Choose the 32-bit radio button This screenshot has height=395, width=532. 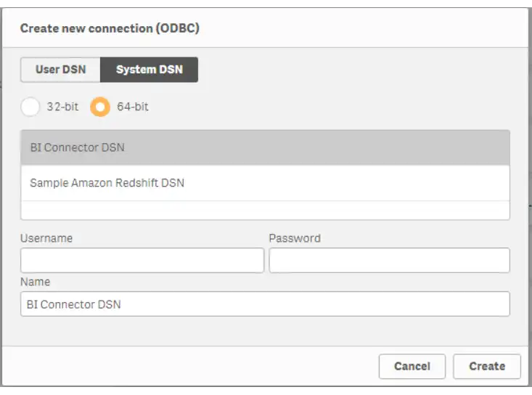pos(30,107)
